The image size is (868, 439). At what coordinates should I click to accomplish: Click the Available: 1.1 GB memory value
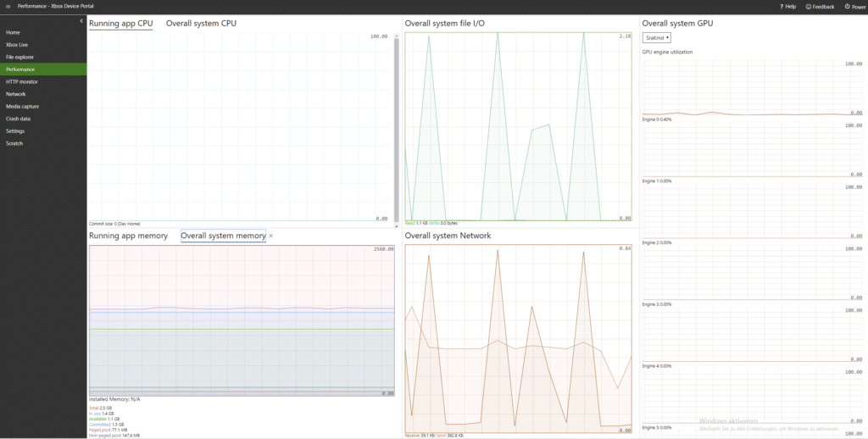click(104, 419)
